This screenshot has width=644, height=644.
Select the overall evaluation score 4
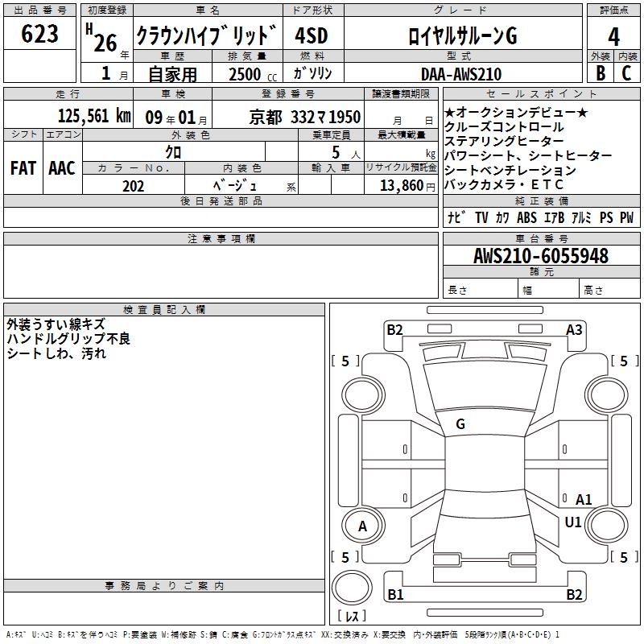[613, 36]
